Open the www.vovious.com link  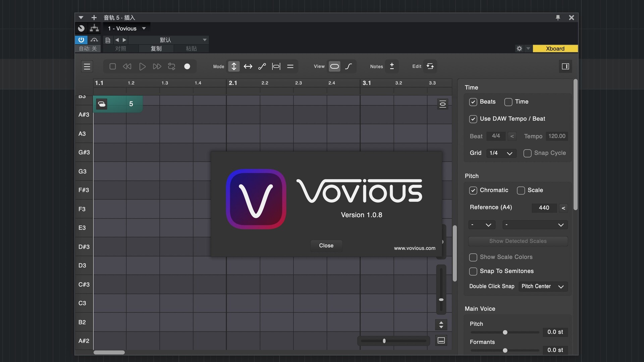[415, 248]
